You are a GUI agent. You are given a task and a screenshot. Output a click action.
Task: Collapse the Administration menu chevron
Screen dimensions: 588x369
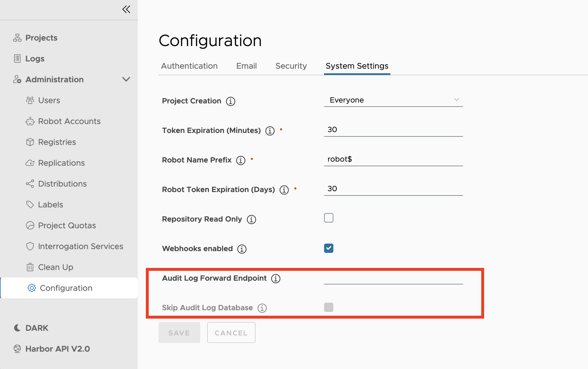pos(126,79)
